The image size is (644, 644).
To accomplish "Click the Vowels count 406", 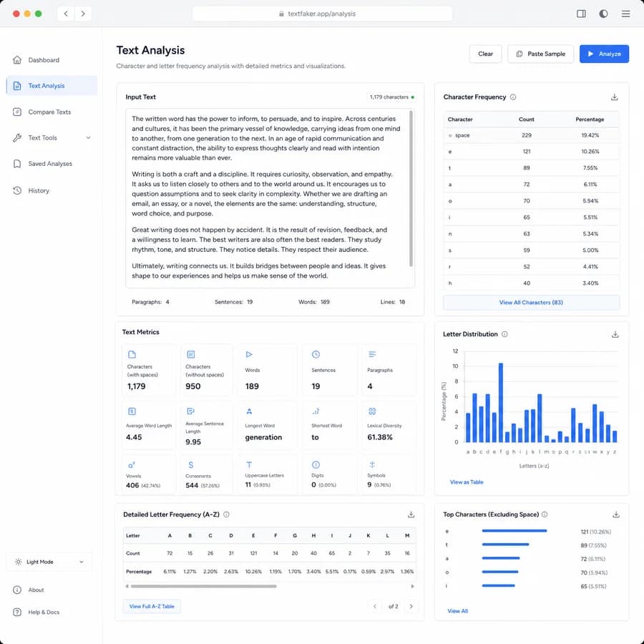I will coord(132,485).
